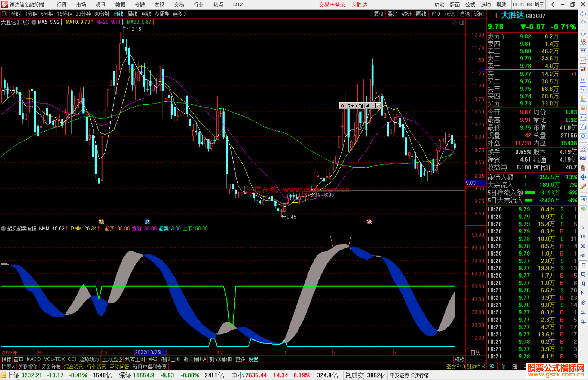Open the f(x) formula manager icon
Viewport: 588px width, 380px height.
[583, 127]
